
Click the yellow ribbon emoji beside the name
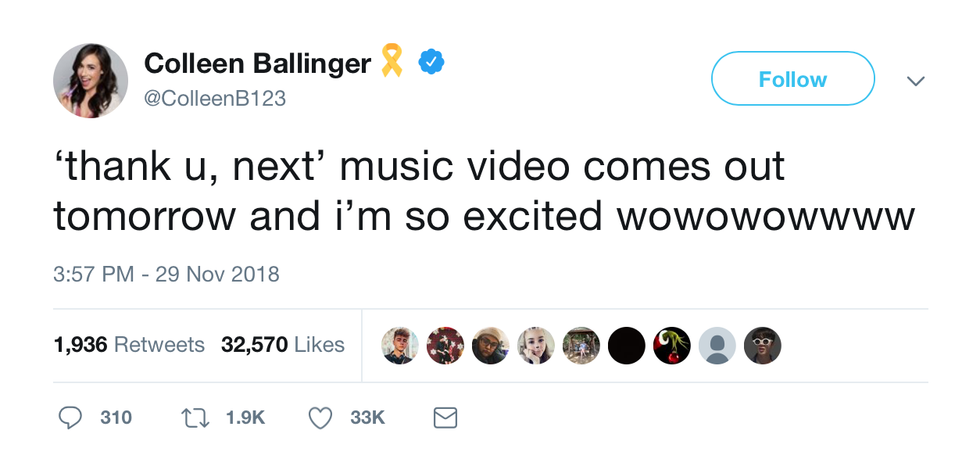392,60
